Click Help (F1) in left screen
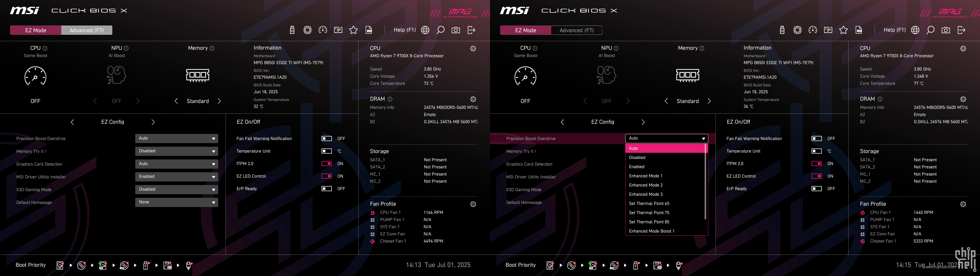The image size is (980, 276). [405, 30]
